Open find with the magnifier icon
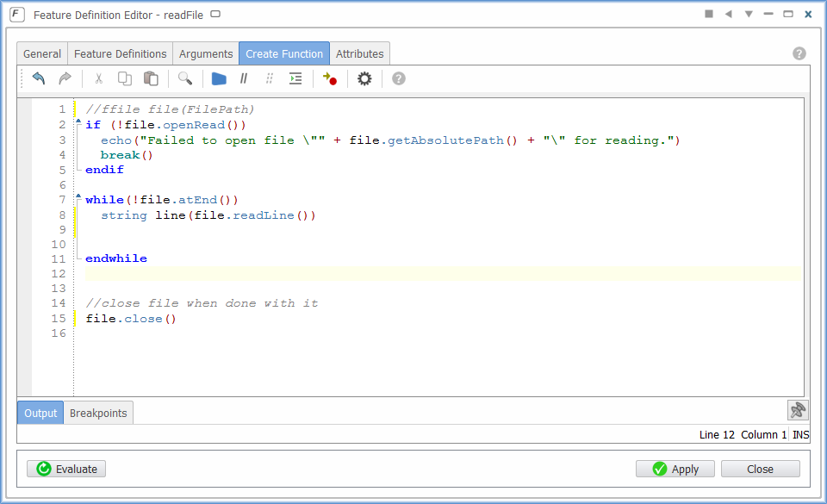This screenshot has width=827, height=504. click(x=185, y=78)
